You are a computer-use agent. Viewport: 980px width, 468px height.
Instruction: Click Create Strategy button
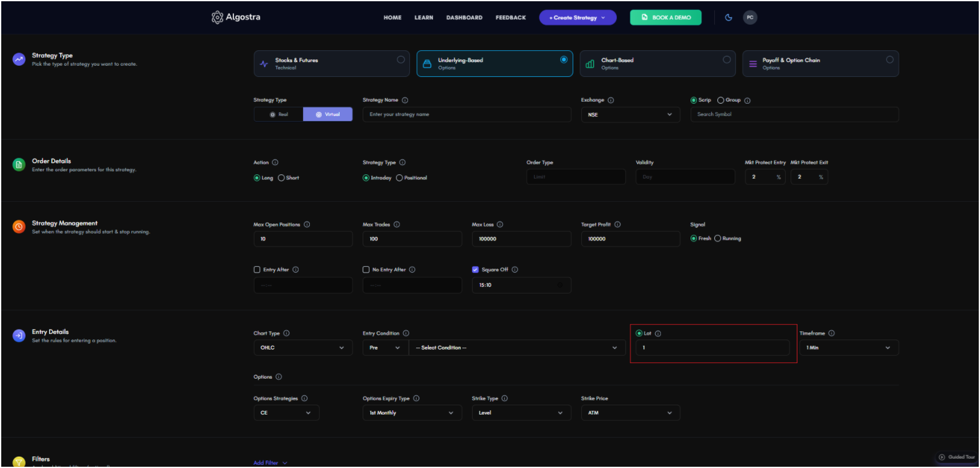tap(578, 17)
